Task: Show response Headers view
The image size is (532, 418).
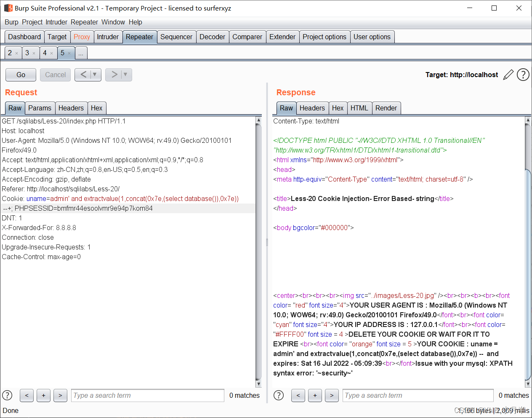Action: (x=312, y=108)
